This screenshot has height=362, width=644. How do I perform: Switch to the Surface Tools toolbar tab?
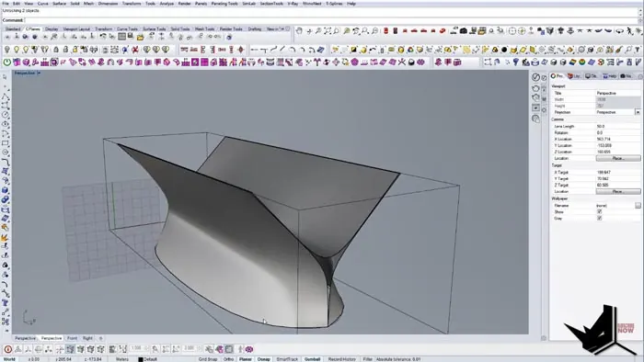coord(154,29)
